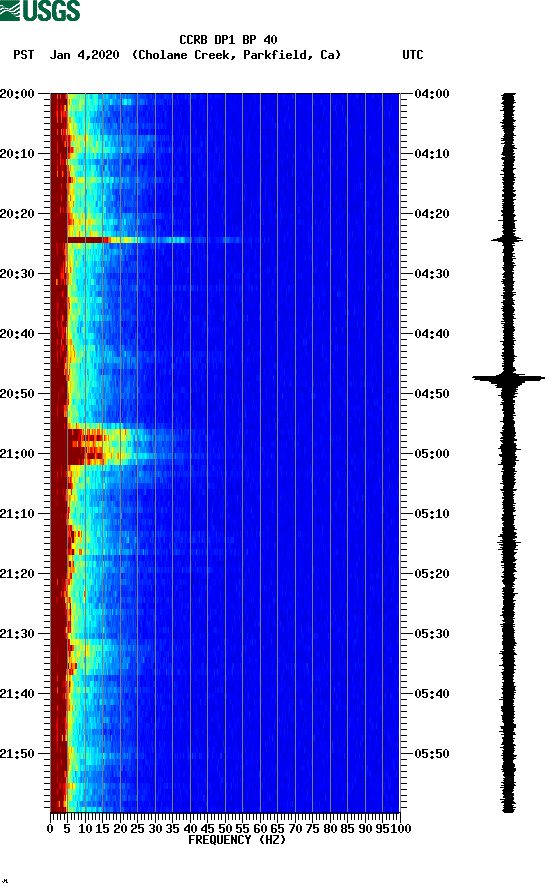This screenshot has width=552, height=892.
Task: Click the '21:20' PST time label
Action: pos(18,574)
